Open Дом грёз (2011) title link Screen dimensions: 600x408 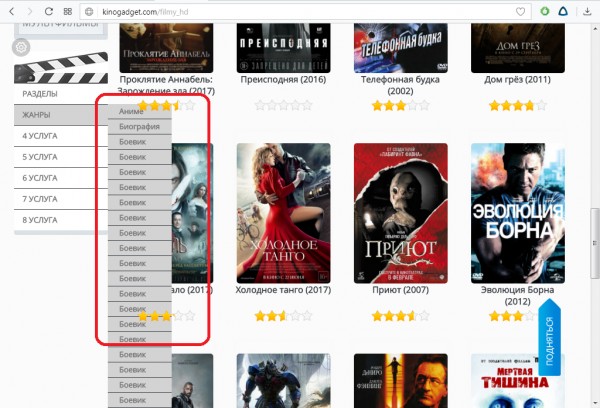tap(517, 80)
